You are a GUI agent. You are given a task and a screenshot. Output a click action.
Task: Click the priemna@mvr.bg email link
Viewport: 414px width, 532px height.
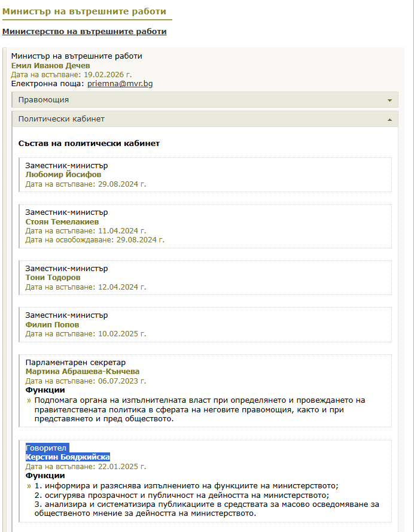[x=120, y=84]
